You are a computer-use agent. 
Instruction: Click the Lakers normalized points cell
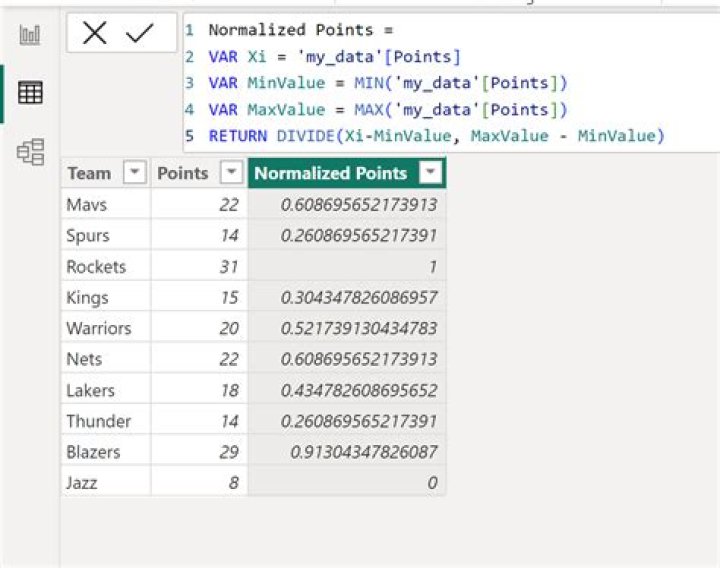point(363,390)
